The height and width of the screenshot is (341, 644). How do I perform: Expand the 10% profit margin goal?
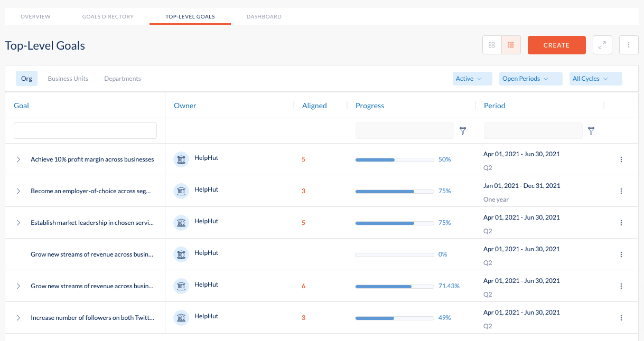17,159
